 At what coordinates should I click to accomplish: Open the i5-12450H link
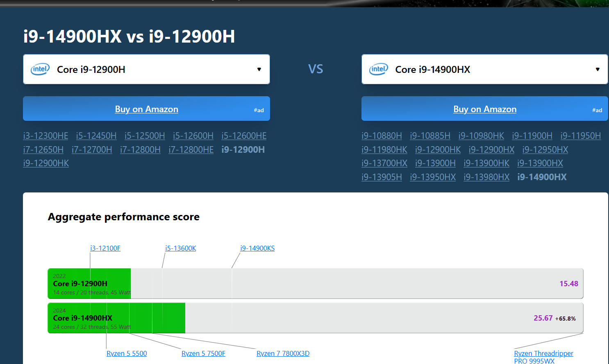pyautogui.click(x=96, y=136)
